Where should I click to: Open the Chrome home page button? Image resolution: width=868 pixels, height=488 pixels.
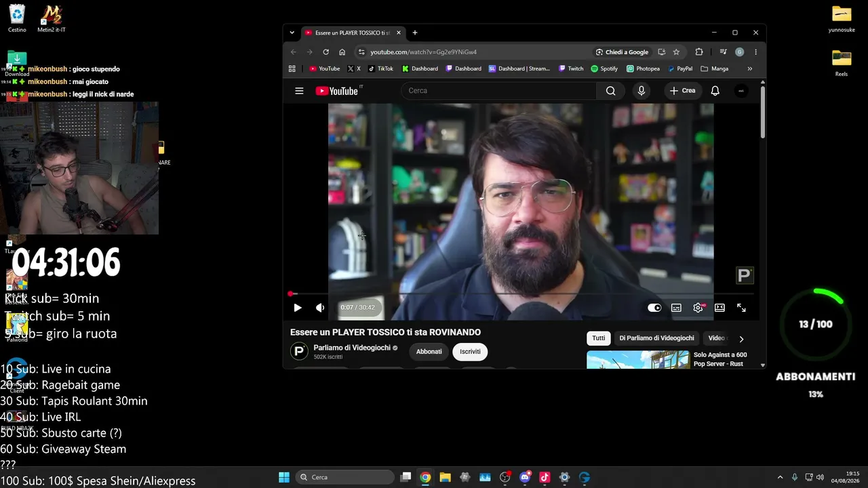pyautogui.click(x=342, y=52)
